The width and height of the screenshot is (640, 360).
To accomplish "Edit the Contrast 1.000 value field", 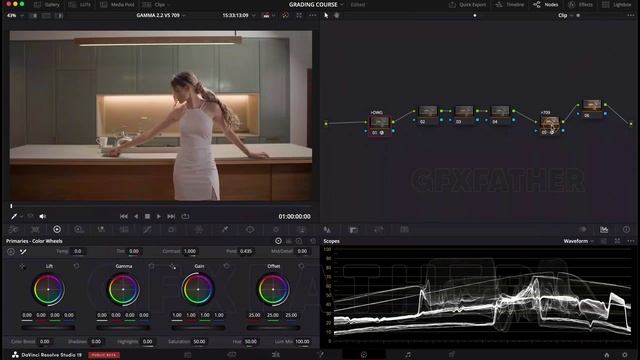I will (190, 251).
